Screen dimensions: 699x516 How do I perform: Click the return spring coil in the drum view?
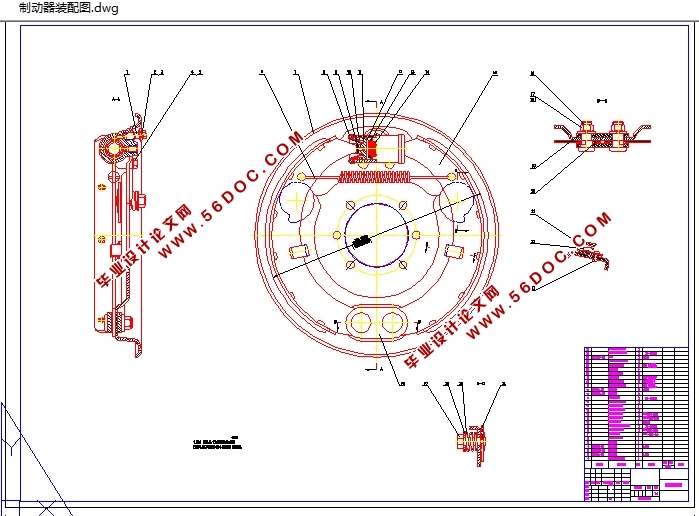(375, 177)
